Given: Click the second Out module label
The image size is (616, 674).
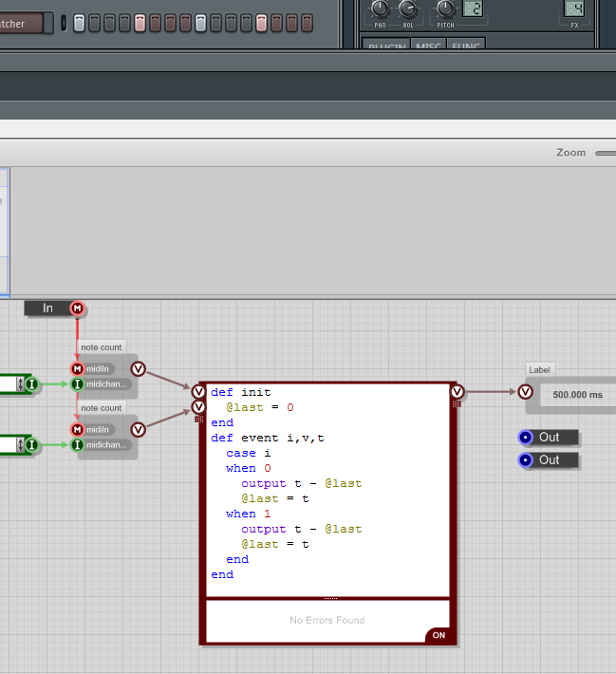Looking at the screenshot, I should 550,460.
